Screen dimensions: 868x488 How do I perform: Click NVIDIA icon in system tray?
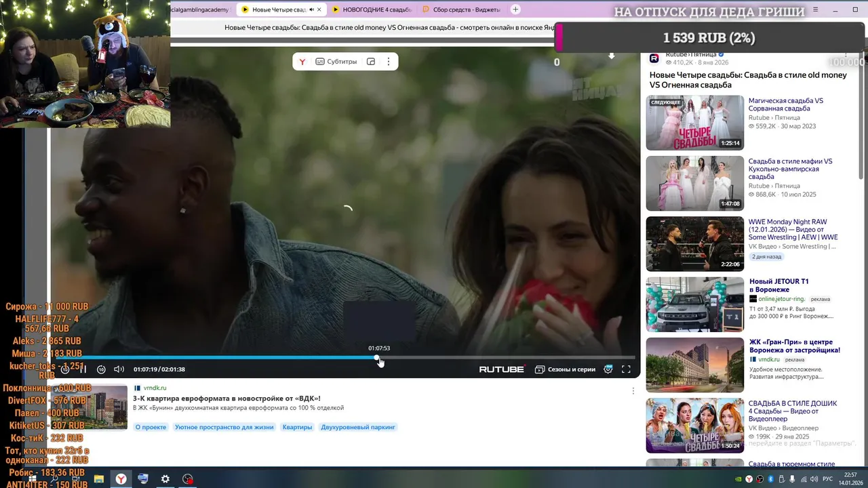pos(738,479)
